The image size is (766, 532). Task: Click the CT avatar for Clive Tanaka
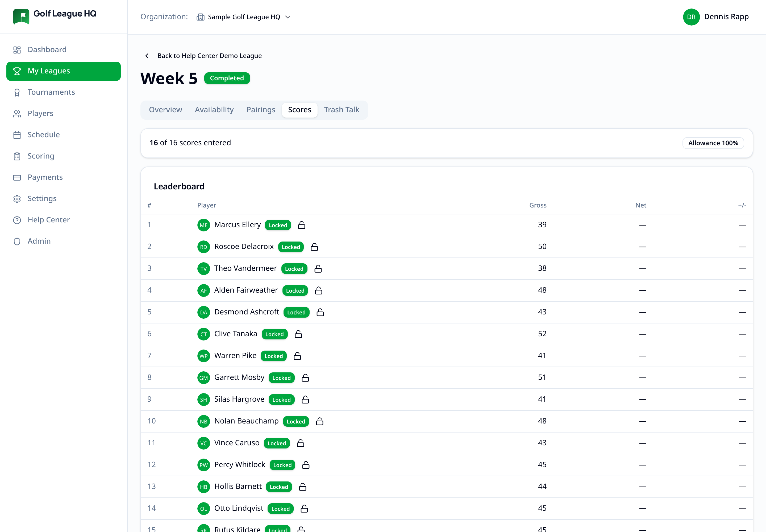pos(204,334)
